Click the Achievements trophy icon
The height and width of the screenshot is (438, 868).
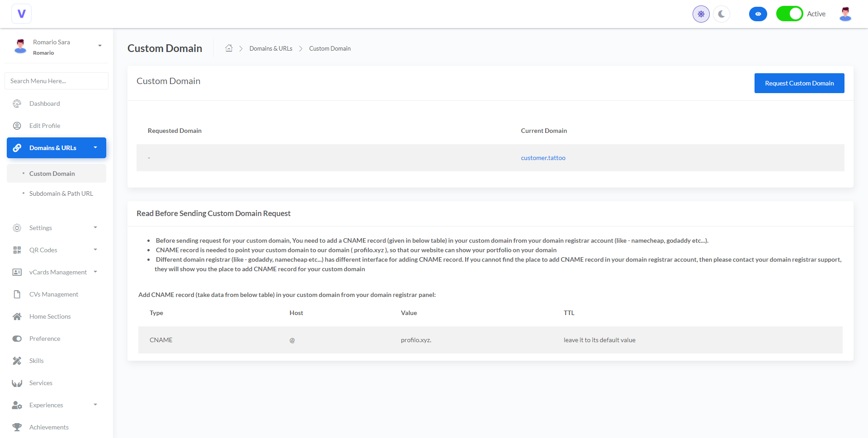click(x=17, y=427)
